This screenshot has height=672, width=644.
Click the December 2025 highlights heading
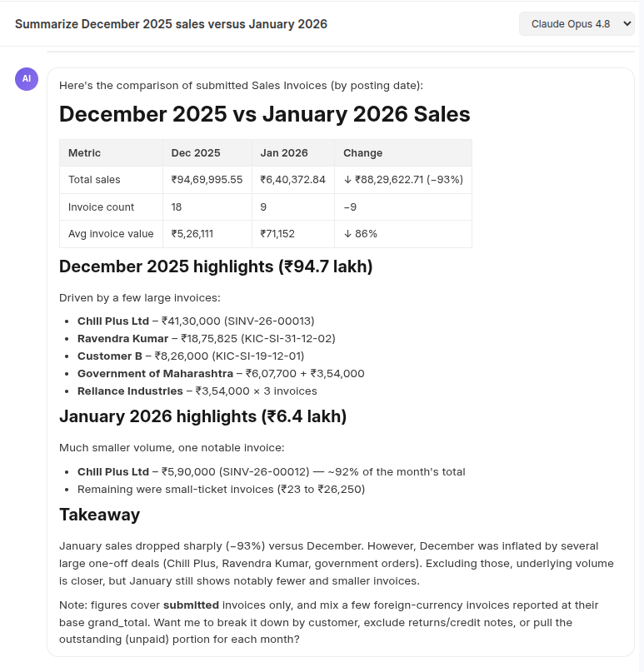(216, 266)
